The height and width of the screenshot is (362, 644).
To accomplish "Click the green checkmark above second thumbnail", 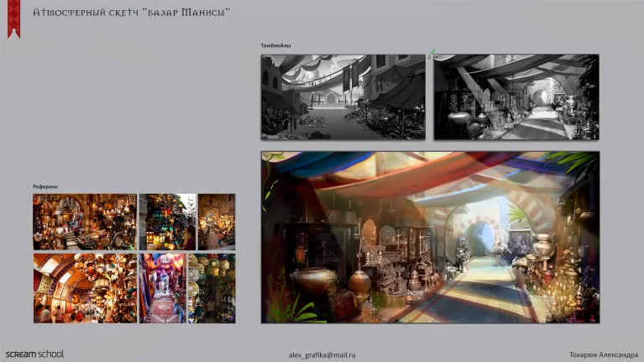I will tap(432, 52).
